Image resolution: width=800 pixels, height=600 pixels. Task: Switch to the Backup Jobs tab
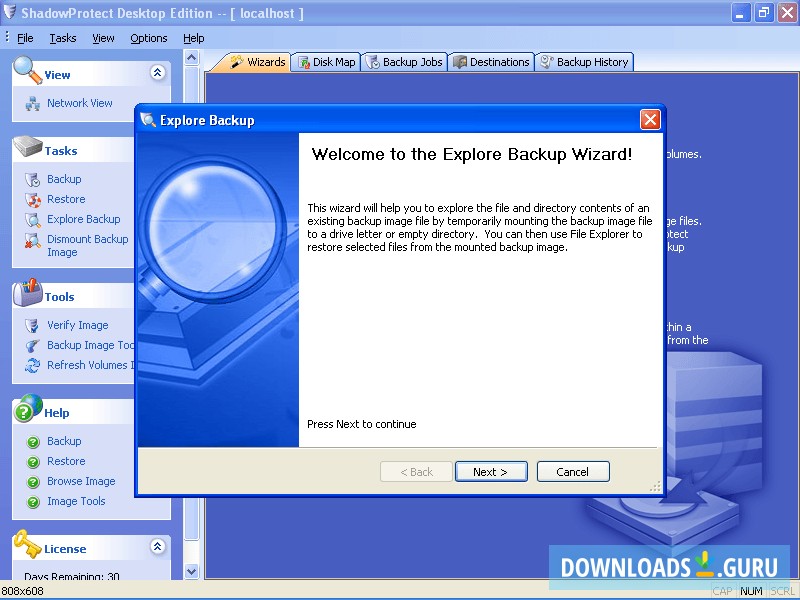click(x=405, y=62)
